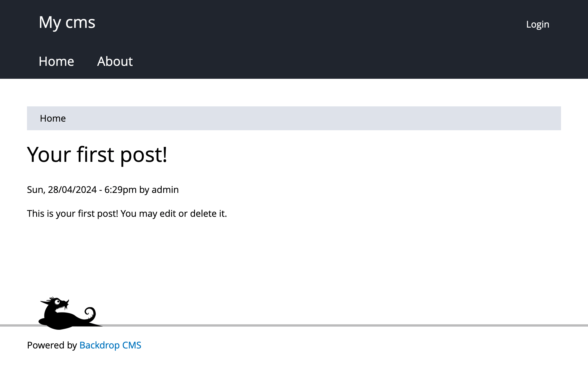Click the '6:29pm' time text
The width and height of the screenshot is (588, 368).
(120, 190)
